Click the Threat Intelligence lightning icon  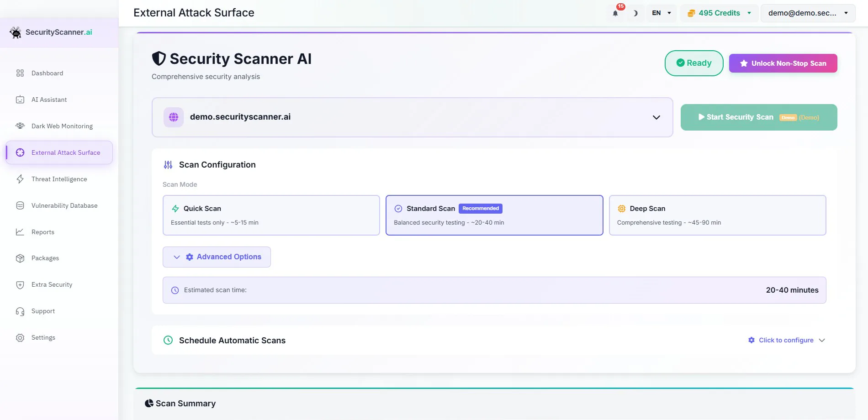click(x=20, y=179)
